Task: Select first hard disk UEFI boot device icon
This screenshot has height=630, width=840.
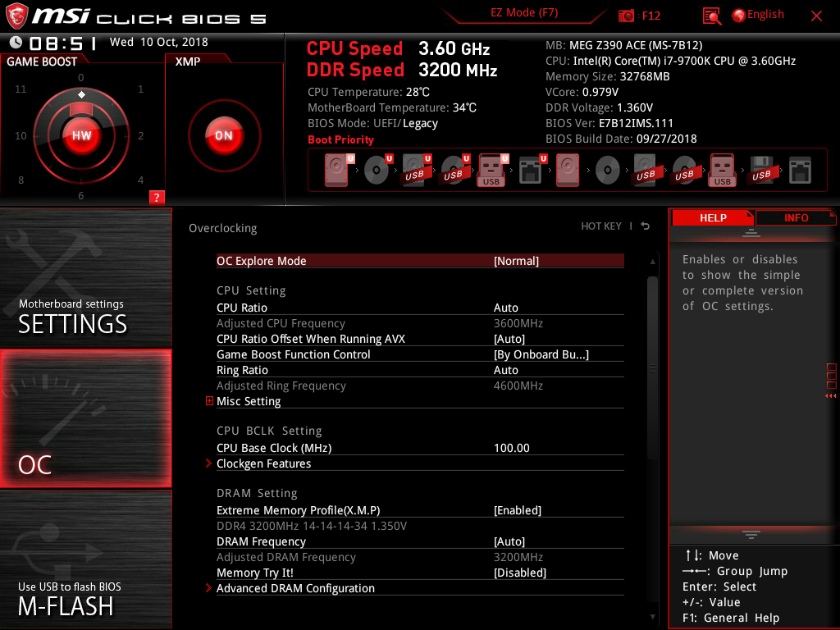Action: point(337,170)
